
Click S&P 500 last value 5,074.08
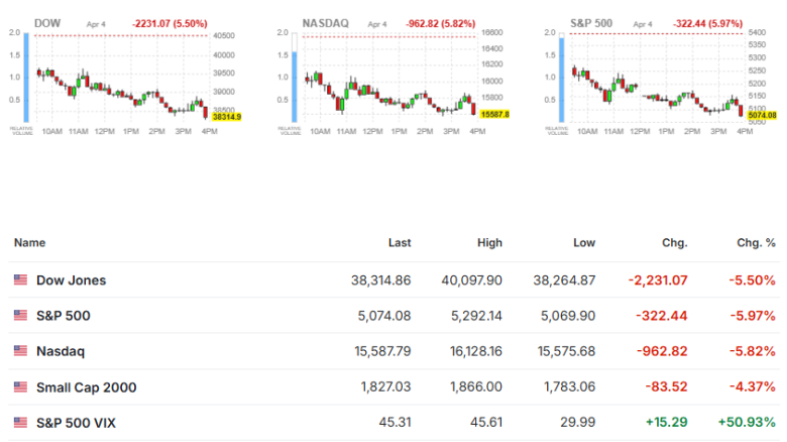pyautogui.click(x=384, y=316)
